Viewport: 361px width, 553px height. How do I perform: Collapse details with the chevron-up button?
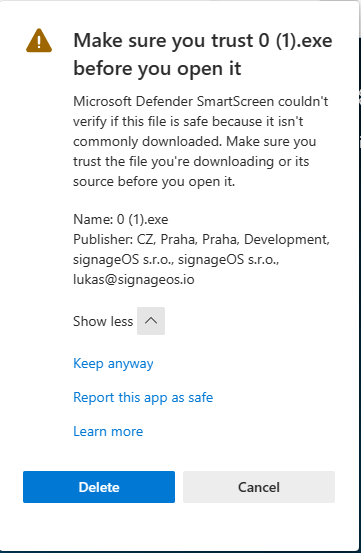point(151,321)
